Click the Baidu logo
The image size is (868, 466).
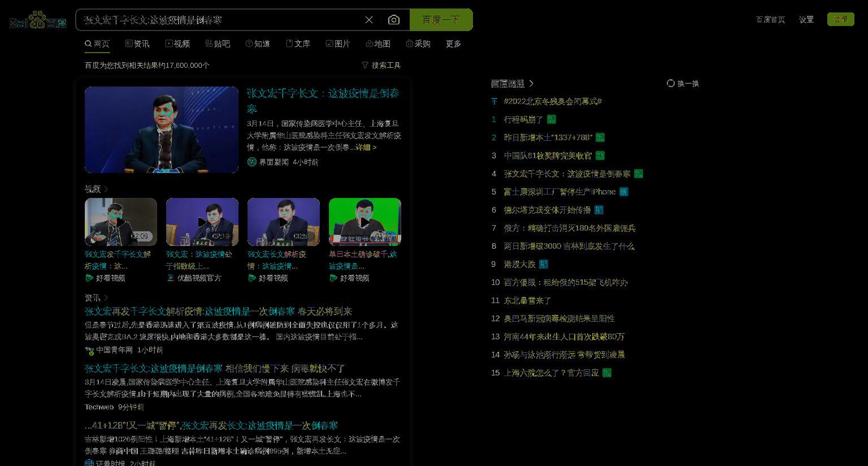[38, 20]
